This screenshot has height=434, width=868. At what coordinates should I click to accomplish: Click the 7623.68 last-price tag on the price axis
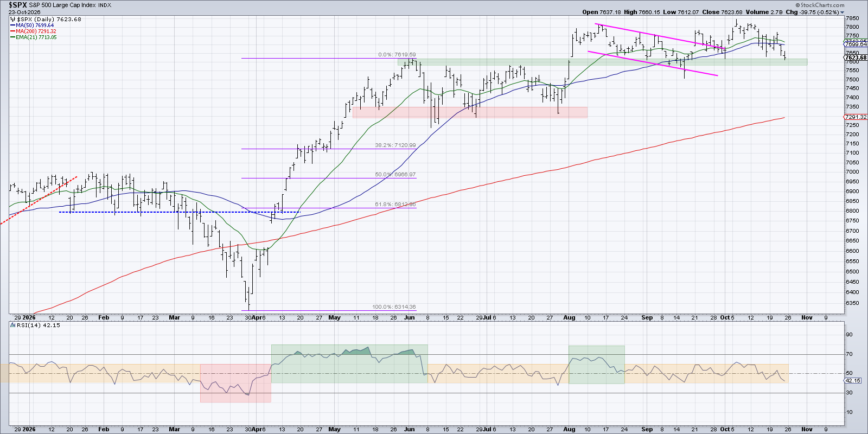click(856, 58)
